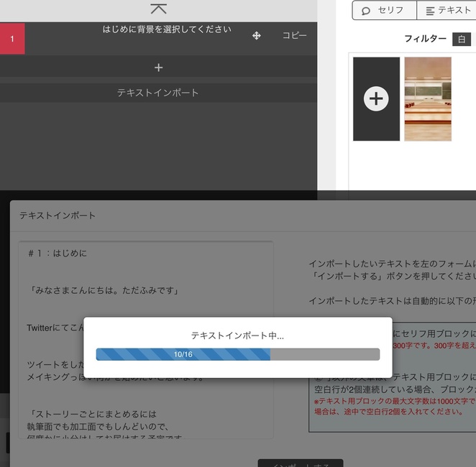
Task: Click the 'みなさまこんにちは' line in text area
Action: tap(104, 290)
